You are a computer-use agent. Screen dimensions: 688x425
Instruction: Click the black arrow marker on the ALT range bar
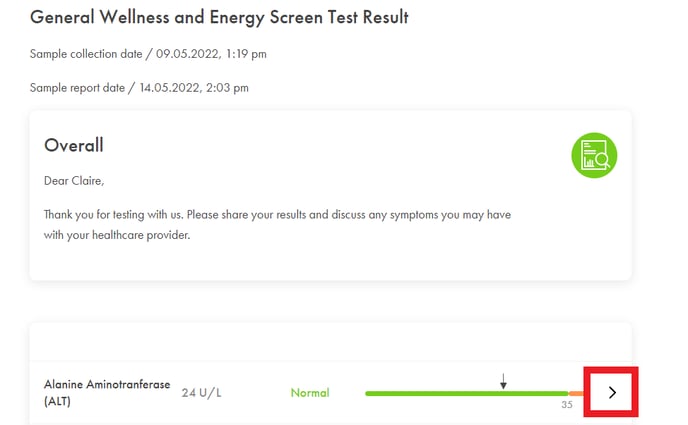click(x=503, y=381)
